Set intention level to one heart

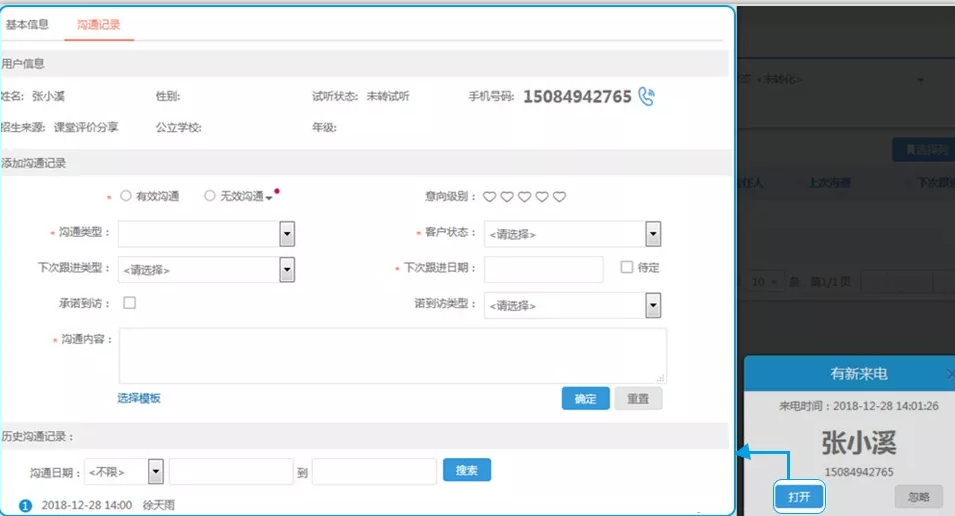pyautogui.click(x=489, y=197)
